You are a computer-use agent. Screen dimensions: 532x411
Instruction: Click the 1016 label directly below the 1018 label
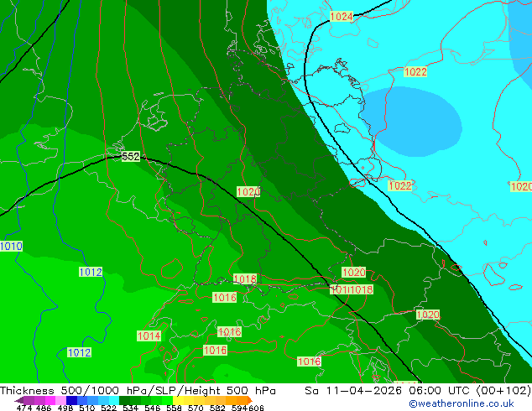click(224, 298)
